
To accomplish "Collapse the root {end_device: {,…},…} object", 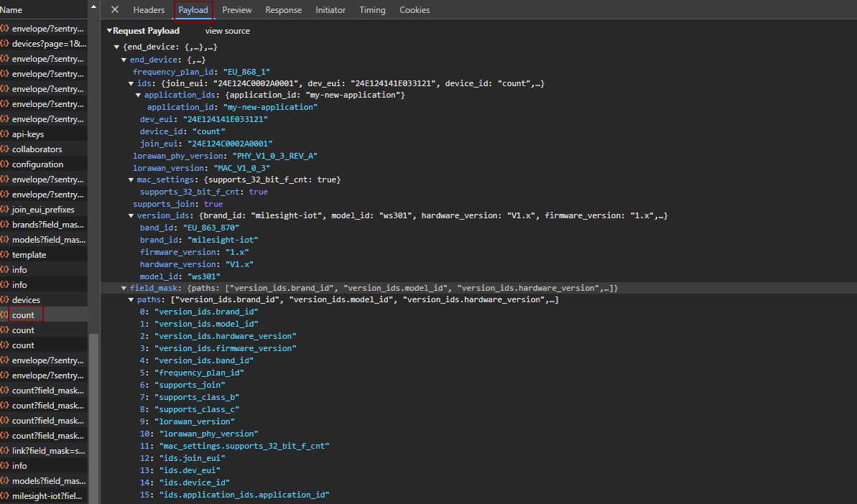I will pyautogui.click(x=116, y=47).
